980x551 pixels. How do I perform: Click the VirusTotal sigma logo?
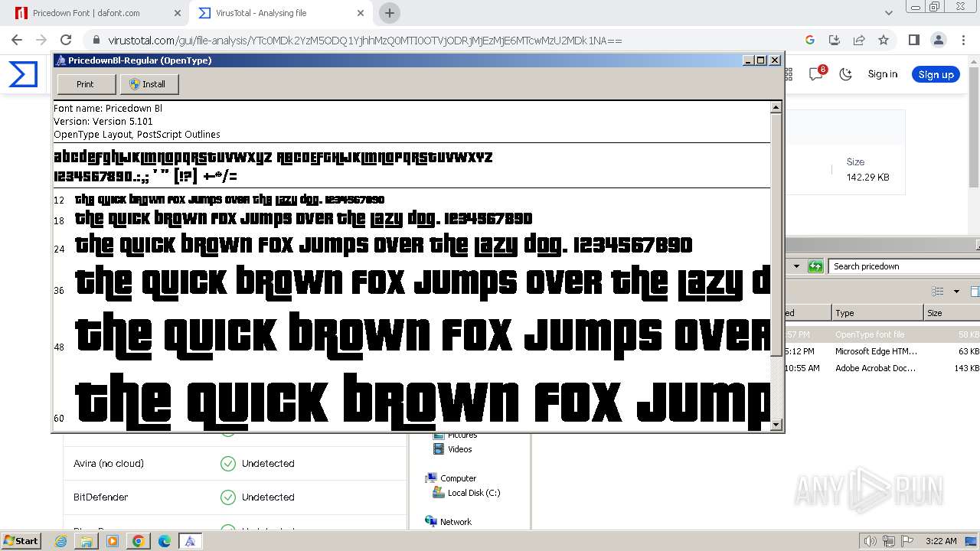click(23, 74)
